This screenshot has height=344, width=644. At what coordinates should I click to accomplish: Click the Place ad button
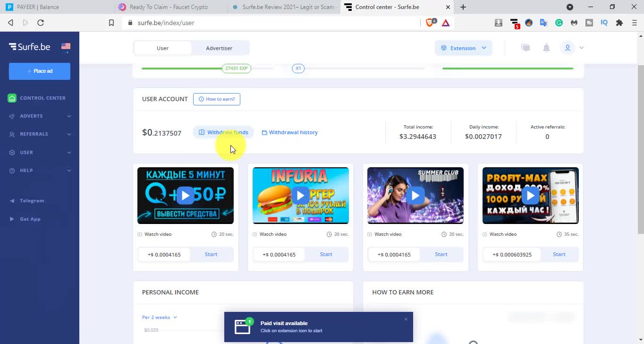pos(40,71)
